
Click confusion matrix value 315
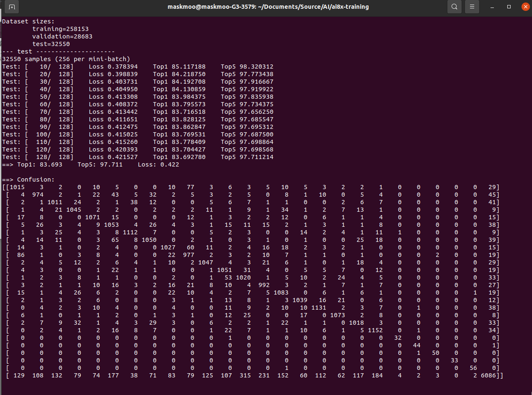pos(245,375)
